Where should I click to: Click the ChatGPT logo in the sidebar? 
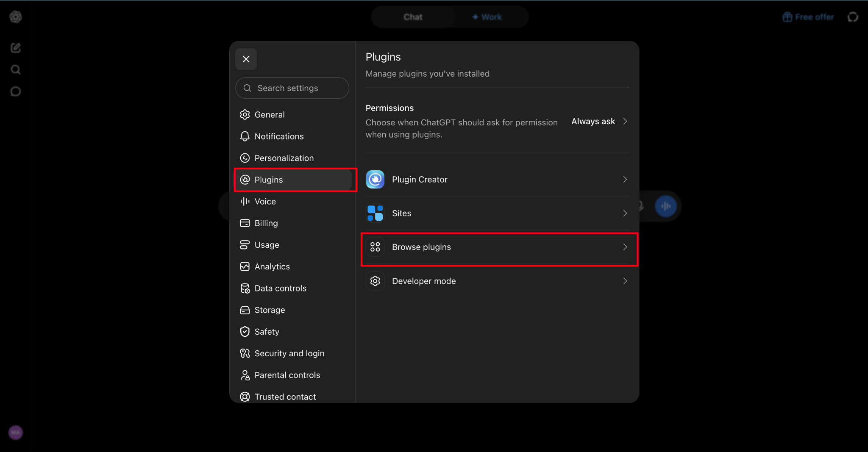click(x=16, y=17)
